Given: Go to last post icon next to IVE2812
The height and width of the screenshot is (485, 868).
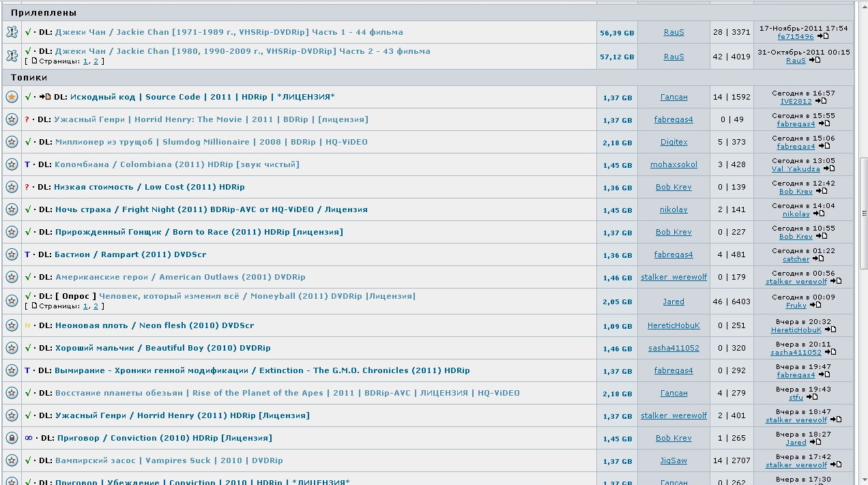Looking at the screenshot, I should [x=821, y=102].
